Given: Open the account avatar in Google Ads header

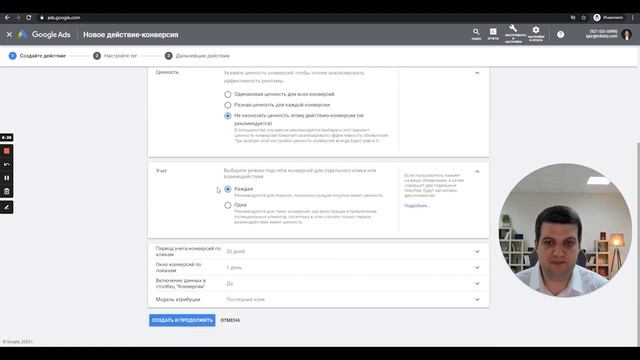Looking at the screenshot, I should point(627,34).
